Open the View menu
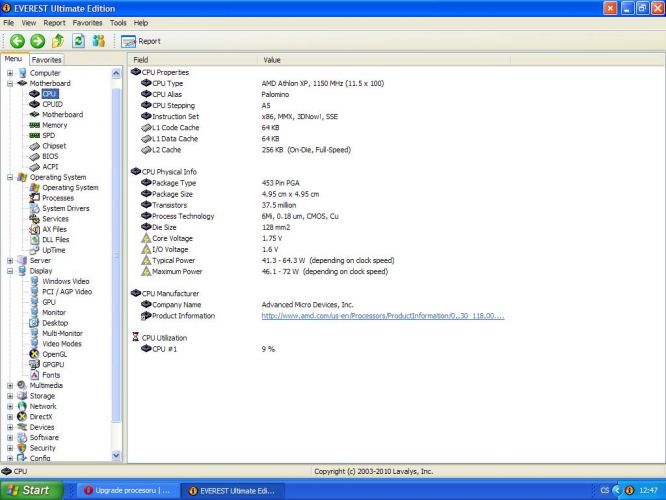Screen dimensions: 666x500 coord(28,23)
